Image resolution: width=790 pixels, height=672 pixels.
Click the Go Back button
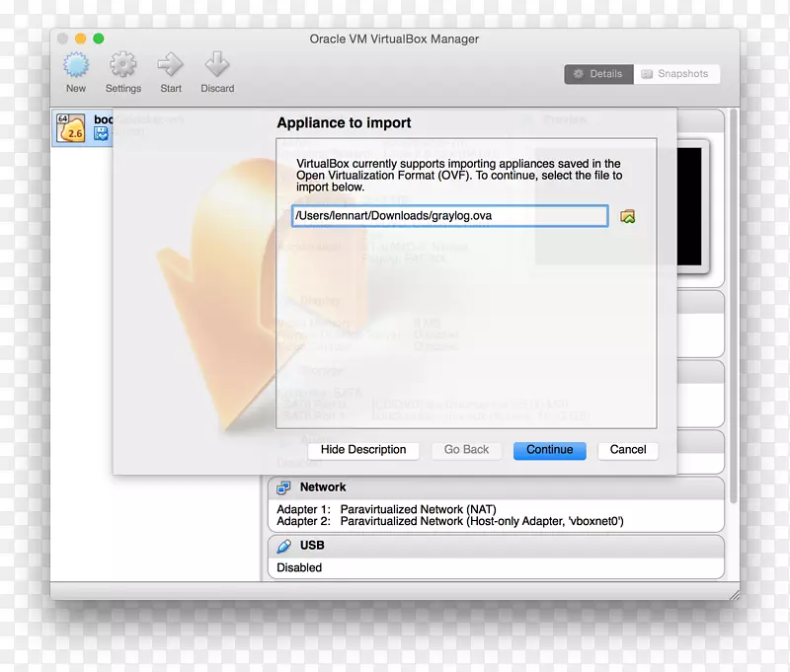466,450
